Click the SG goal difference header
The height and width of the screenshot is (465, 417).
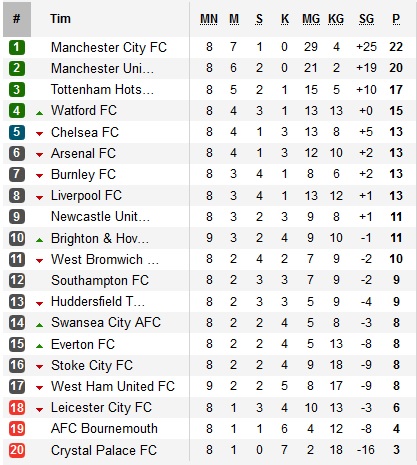click(366, 19)
